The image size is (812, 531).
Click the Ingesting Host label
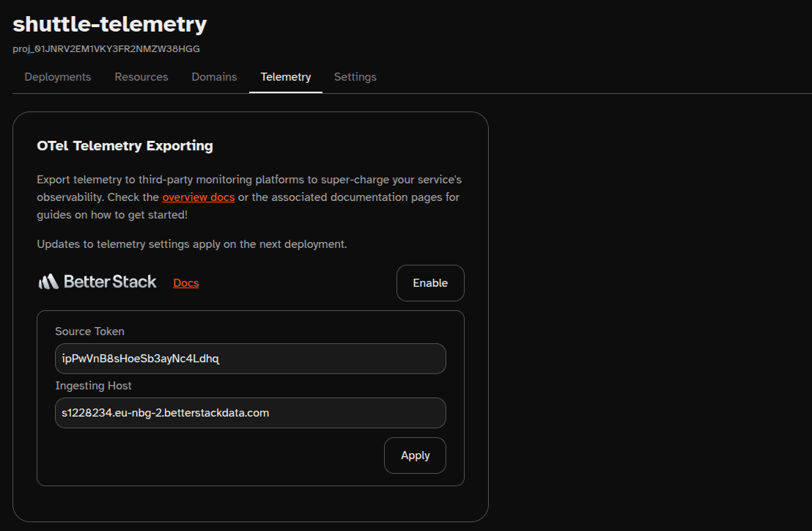pyautogui.click(x=93, y=386)
